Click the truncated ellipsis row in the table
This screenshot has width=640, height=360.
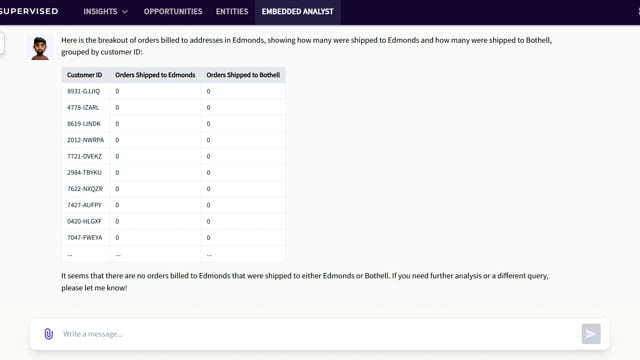(x=173, y=255)
